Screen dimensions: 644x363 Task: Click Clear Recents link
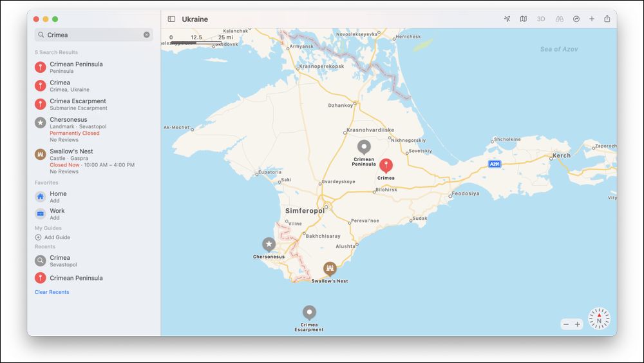(x=52, y=292)
